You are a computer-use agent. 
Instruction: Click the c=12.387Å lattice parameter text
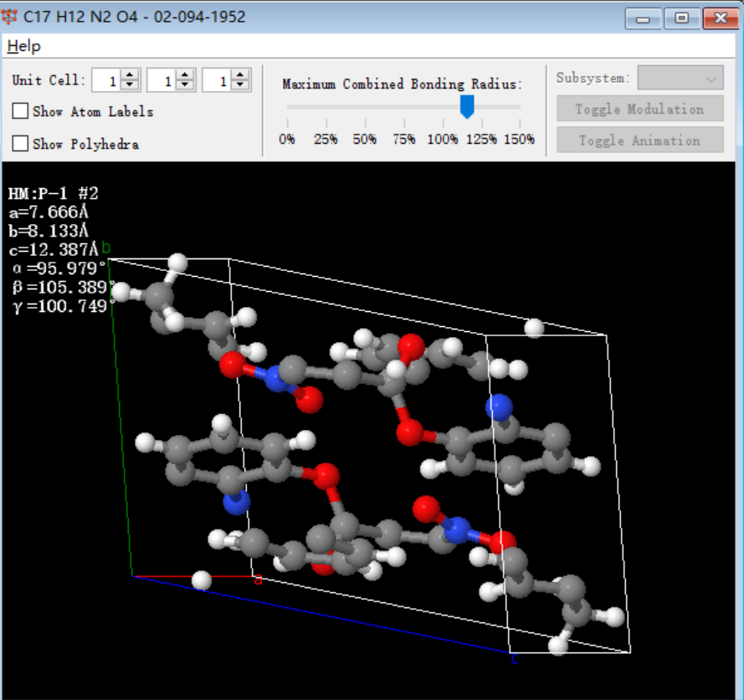54,249
